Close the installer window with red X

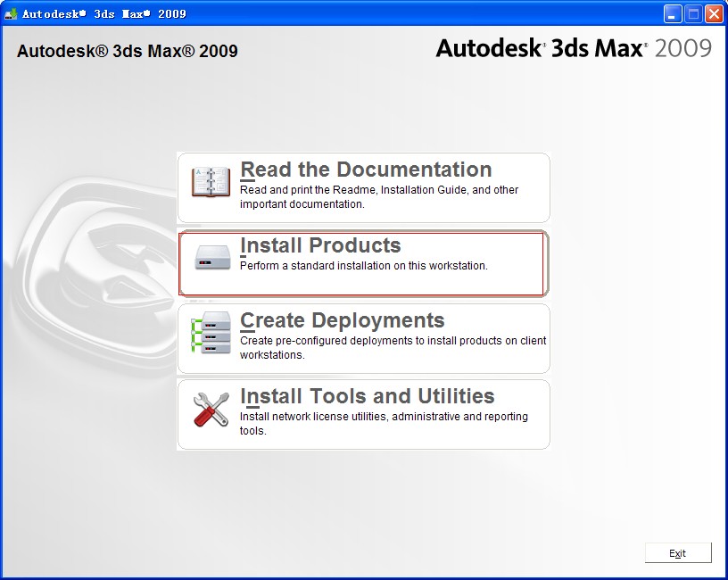[714, 14]
